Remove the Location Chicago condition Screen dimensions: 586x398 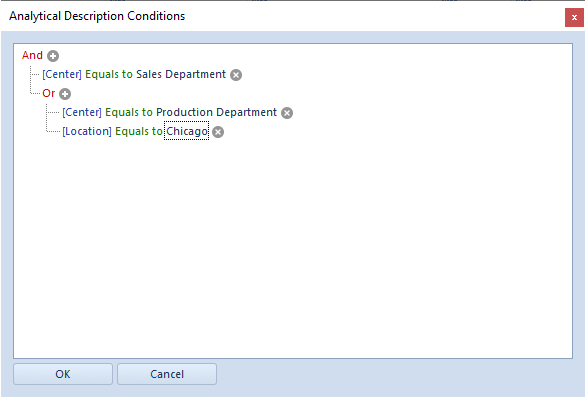pos(218,132)
